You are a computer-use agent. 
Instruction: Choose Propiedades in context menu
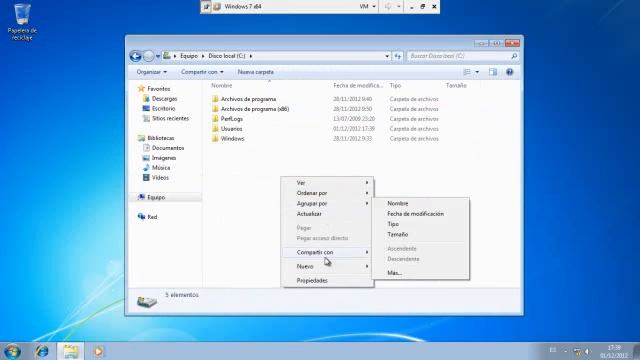(327, 280)
